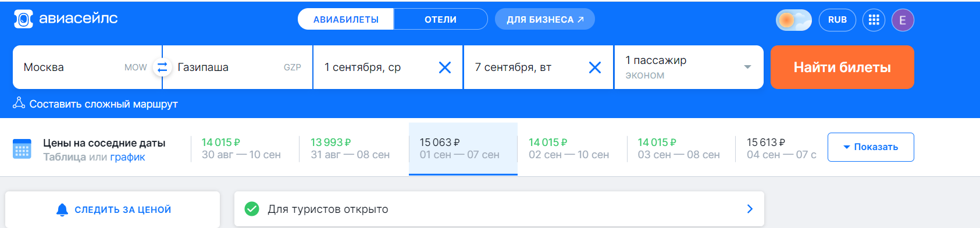980x228 pixels.
Task: Toggle the day/night theme switch
Action: pyautogui.click(x=793, y=20)
